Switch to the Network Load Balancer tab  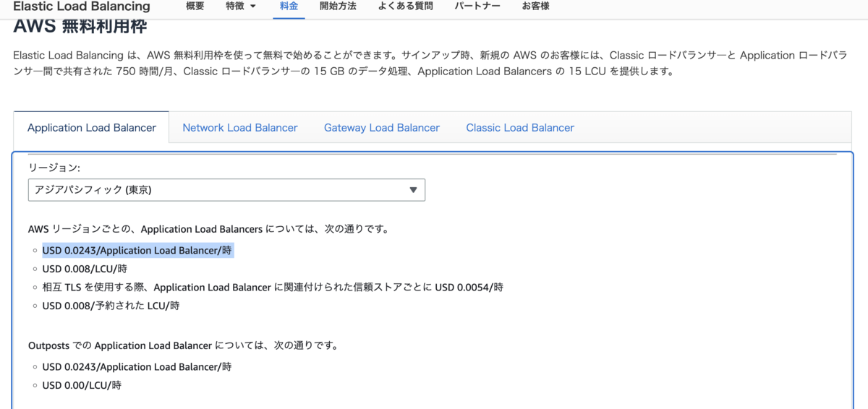[x=240, y=128]
